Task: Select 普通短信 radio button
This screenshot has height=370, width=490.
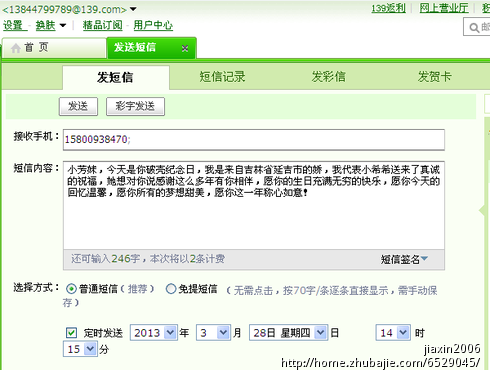Action: (x=71, y=289)
